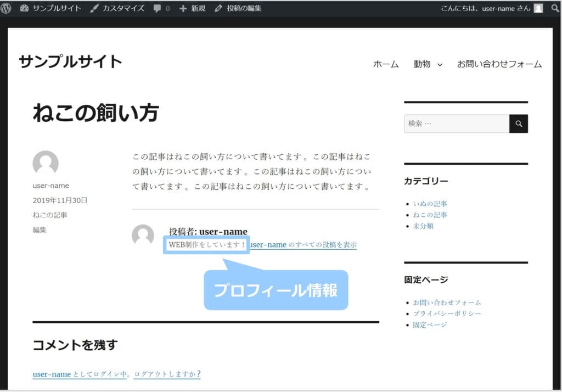Open the comments bubble in admin bar
This screenshot has width=562, height=392.
(x=161, y=8)
